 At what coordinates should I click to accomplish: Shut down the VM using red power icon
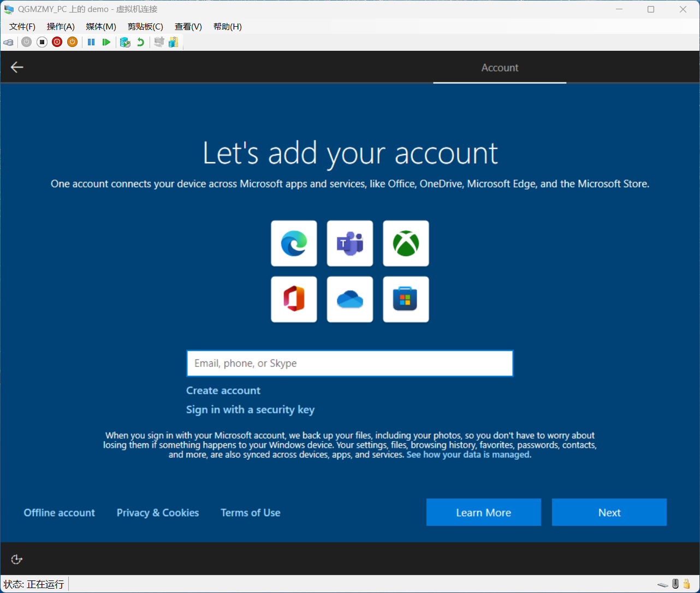[x=57, y=42]
